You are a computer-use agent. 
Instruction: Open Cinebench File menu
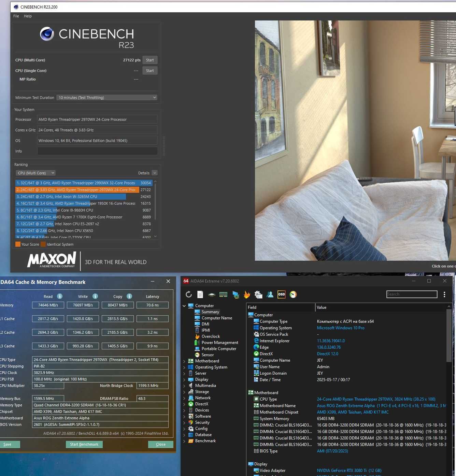(x=16, y=16)
